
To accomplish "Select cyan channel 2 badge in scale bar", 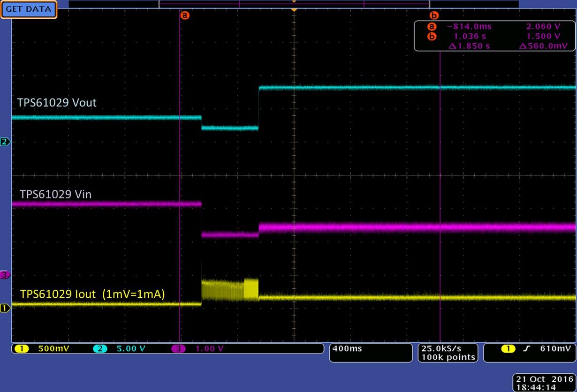I will (100, 349).
